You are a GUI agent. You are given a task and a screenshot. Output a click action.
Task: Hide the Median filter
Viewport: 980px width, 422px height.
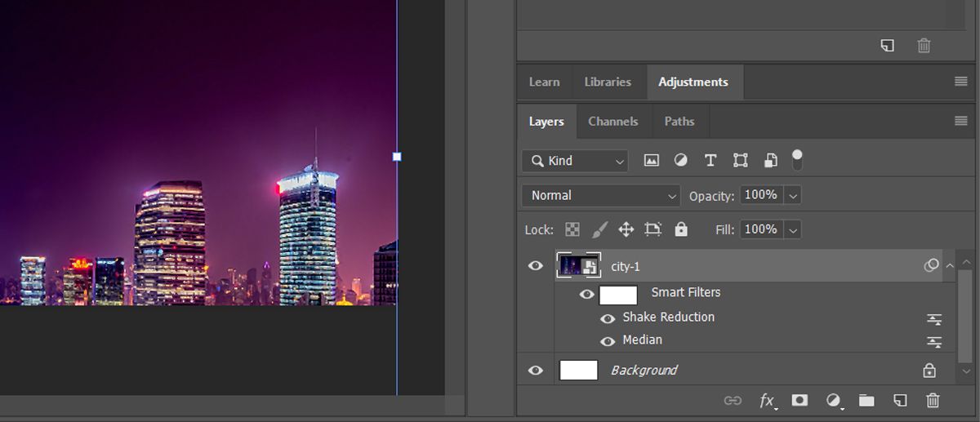coord(608,342)
